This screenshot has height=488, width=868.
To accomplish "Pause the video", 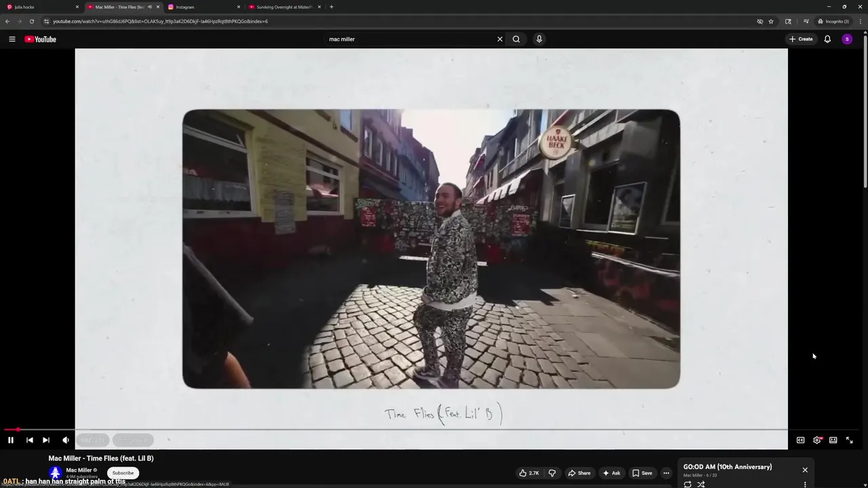I will pyautogui.click(x=11, y=440).
